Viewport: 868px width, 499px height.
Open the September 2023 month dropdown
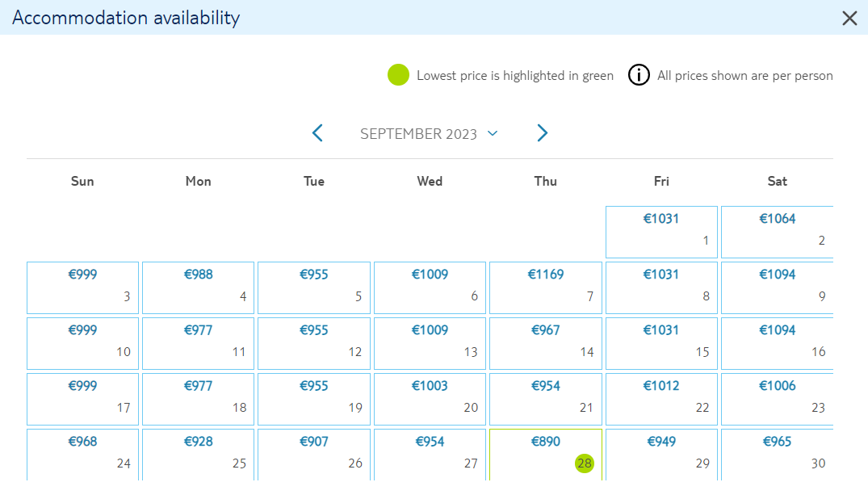point(429,133)
